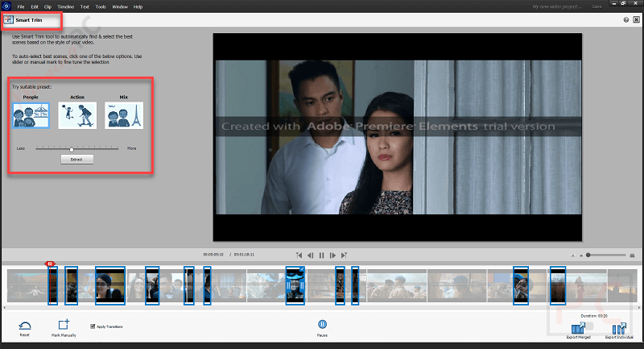This screenshot has width=644, height=349.
Task: Click the red playhead marker on timeline
Action: pos(50,264)
